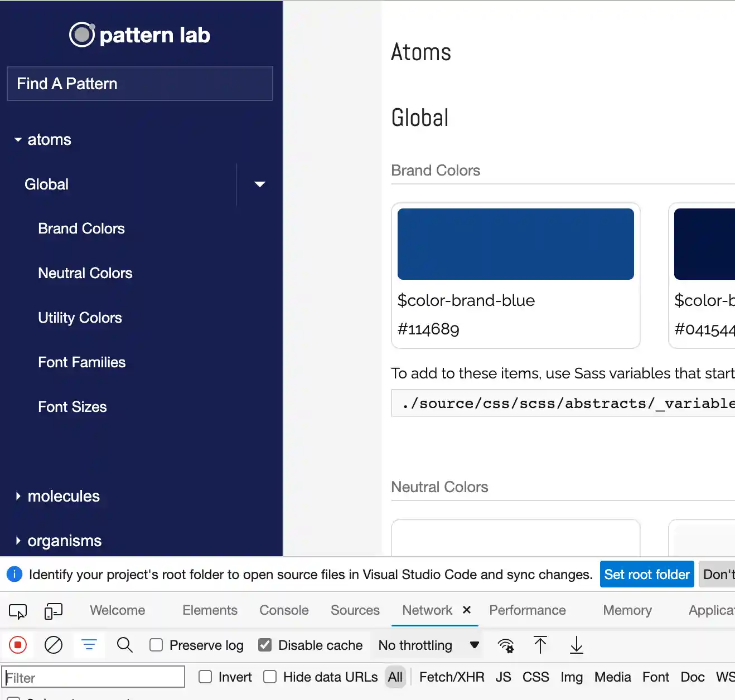Viewport: 735px width, 700px height.
Task: Toggle the network filter funnel icon
Action: 89,645
